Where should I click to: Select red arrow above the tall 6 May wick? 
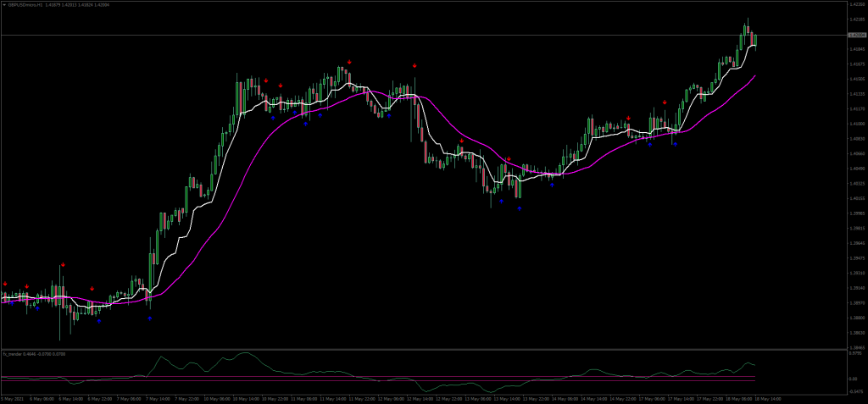coord(63,265)
